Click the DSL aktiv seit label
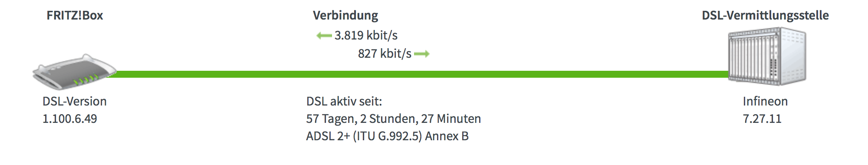This screenshot has width=868, height=165. click(x=344, y=101)
